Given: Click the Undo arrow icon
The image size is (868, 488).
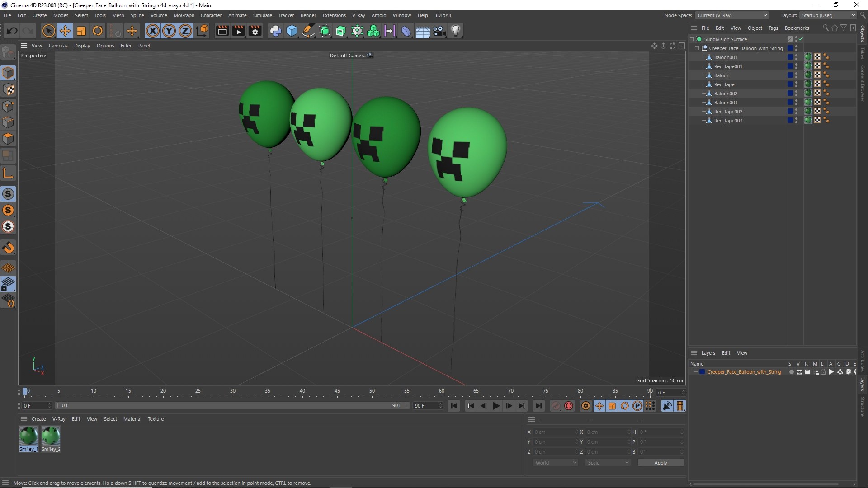Looking at the screenshot, I should point(12,31).
